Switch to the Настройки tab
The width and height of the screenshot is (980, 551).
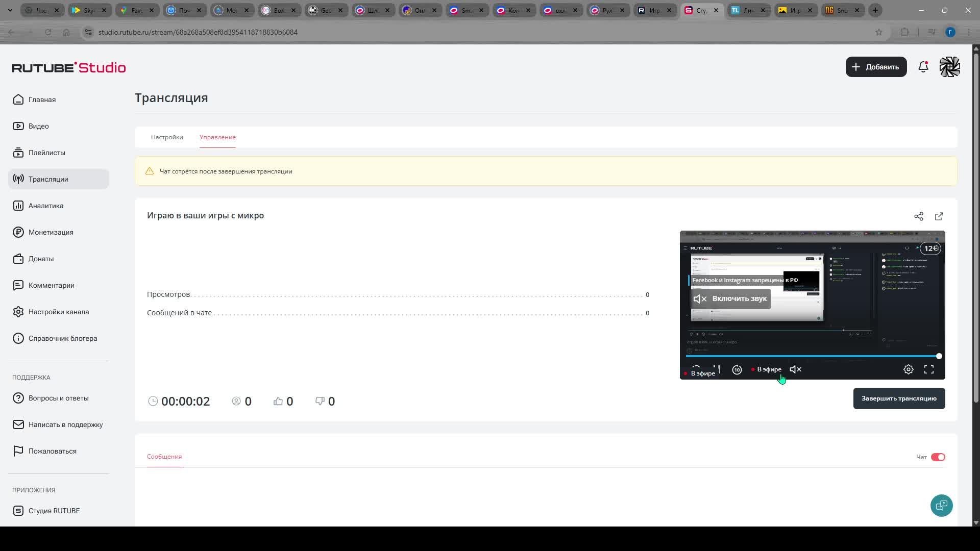point(167,137)
